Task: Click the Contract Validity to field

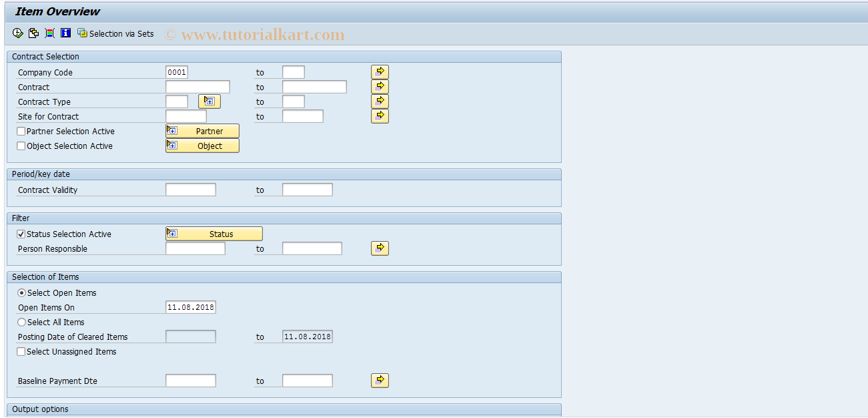Action: 308,190
